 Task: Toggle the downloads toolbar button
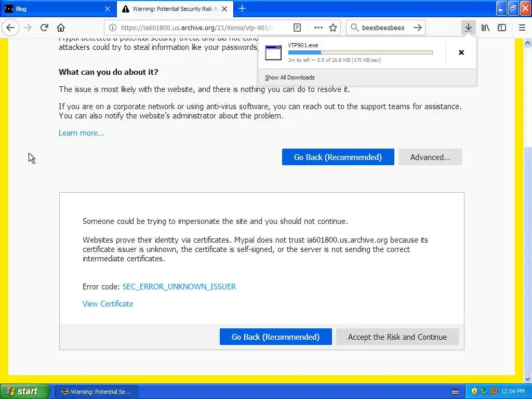[468, 28]
